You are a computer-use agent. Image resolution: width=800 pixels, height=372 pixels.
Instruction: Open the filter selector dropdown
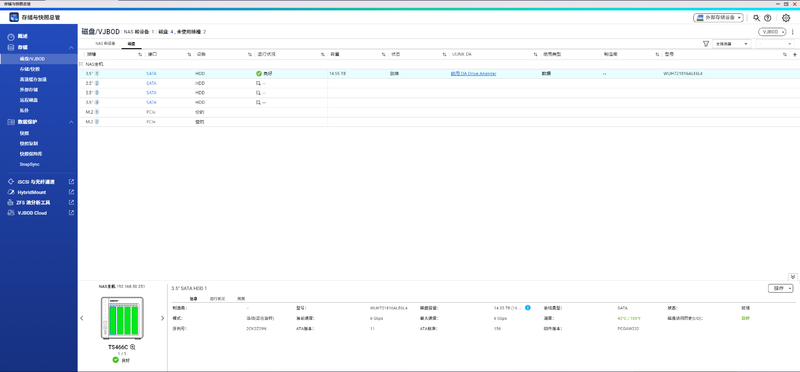tap(732, 44)
